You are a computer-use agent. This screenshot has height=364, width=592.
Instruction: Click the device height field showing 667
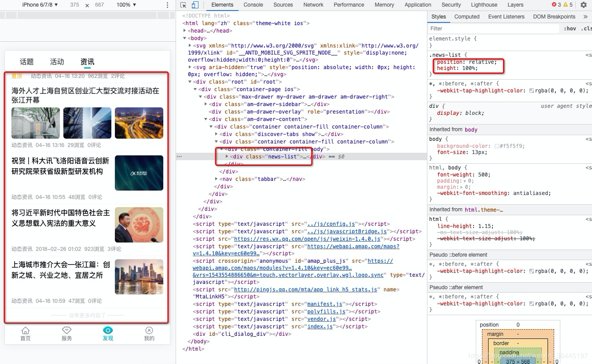[99, 5]
